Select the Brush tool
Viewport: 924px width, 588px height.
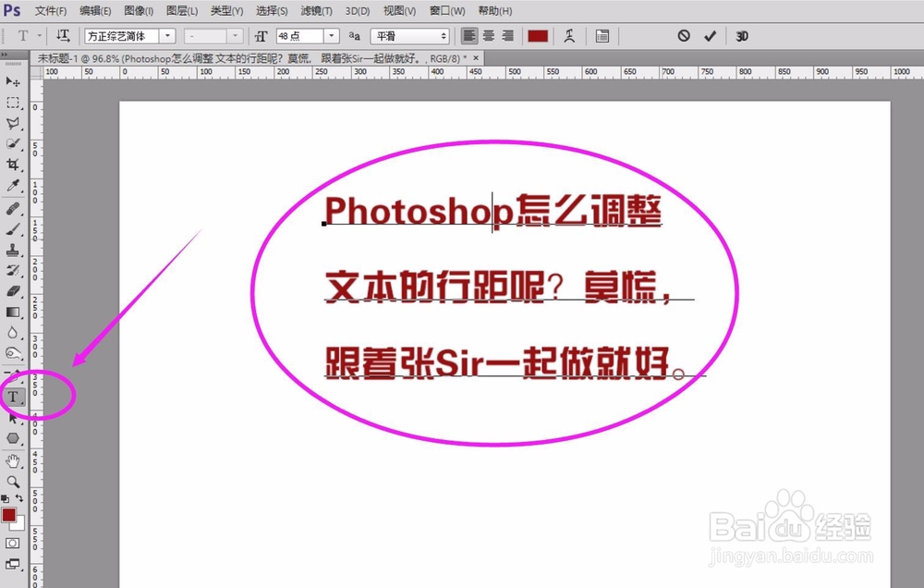tap(13, 229)
